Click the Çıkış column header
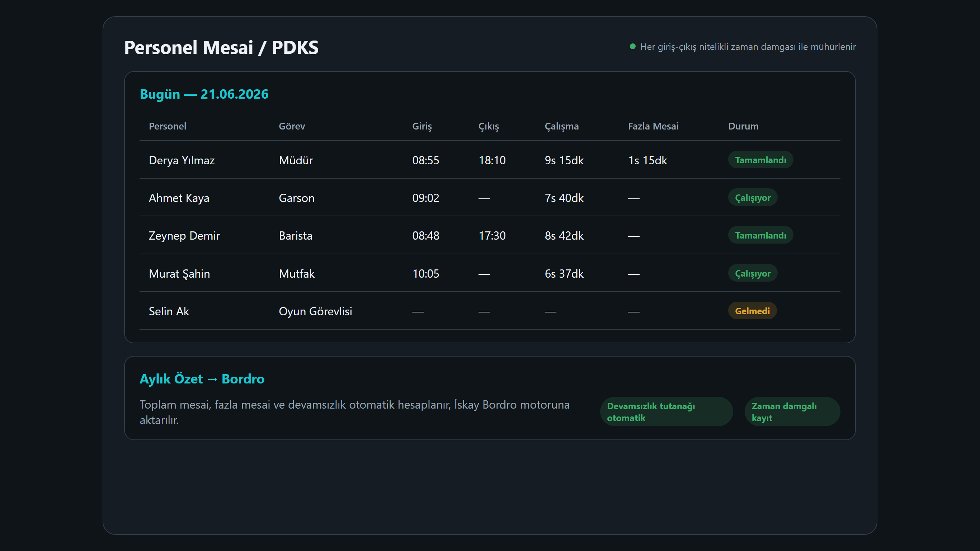The width and height of the screenshot is (980, 551). (x=489, y=126)
